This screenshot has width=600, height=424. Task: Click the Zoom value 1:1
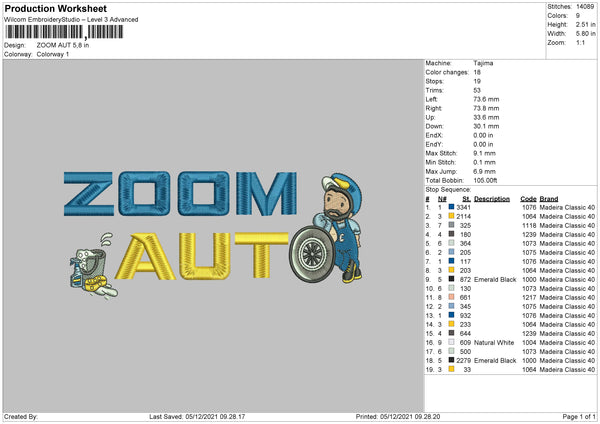(x=580, y=42)
